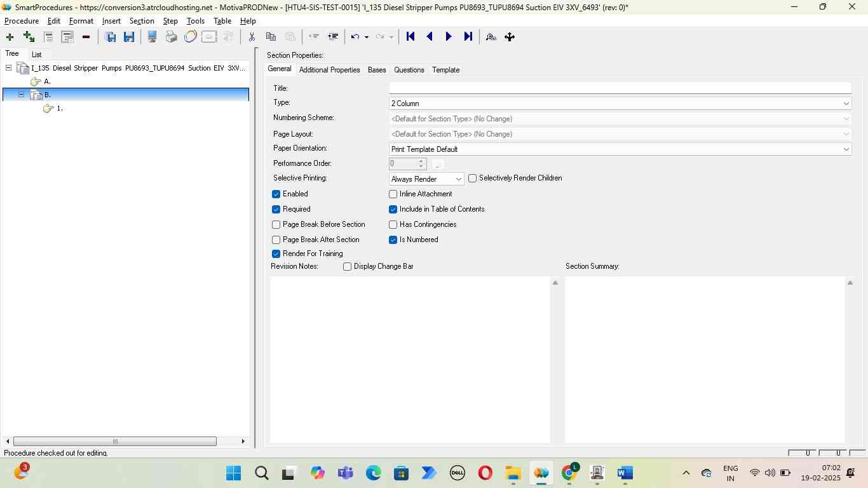This screenshot has width=868, height=488.
Task: Open the clock showing 07:02
Action: pos(820,473)
